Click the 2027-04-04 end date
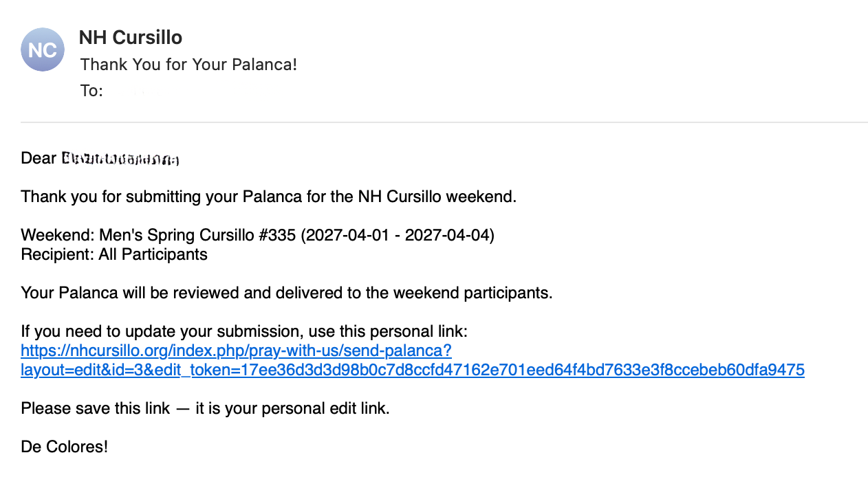Viewport: 868px width, 499px height. click(447, 236)
